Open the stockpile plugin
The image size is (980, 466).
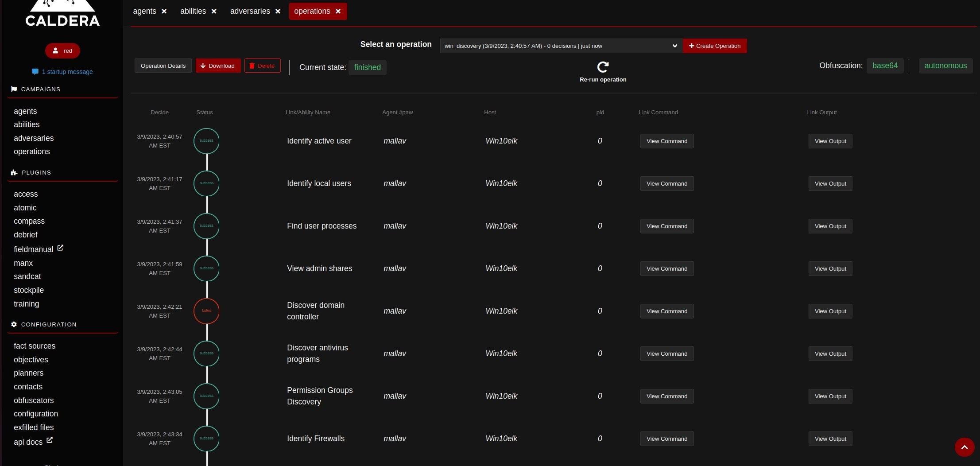pos(29,290)
